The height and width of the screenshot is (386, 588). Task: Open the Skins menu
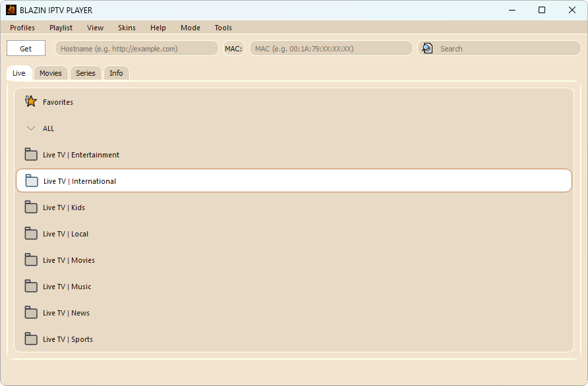coord(127,28)
